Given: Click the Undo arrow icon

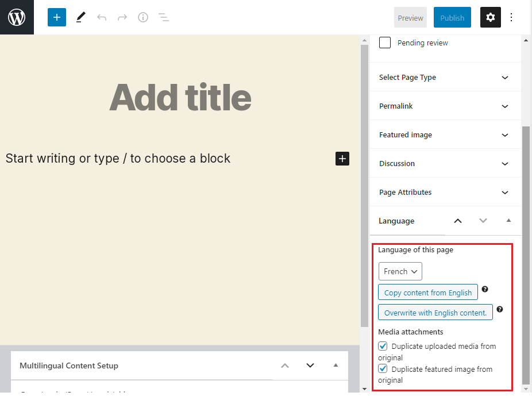Looking at the screenshot, I should pyautogui.click(x=102, y=17).
